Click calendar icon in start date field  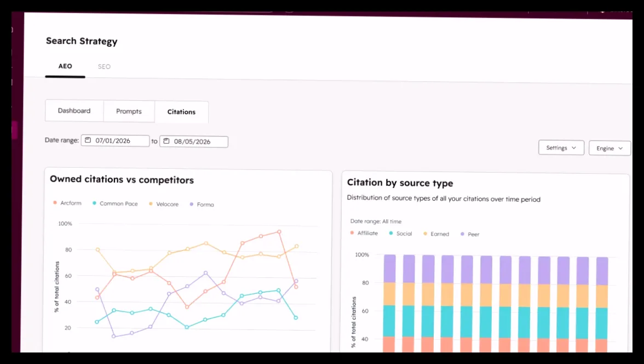tap(88, 140)
